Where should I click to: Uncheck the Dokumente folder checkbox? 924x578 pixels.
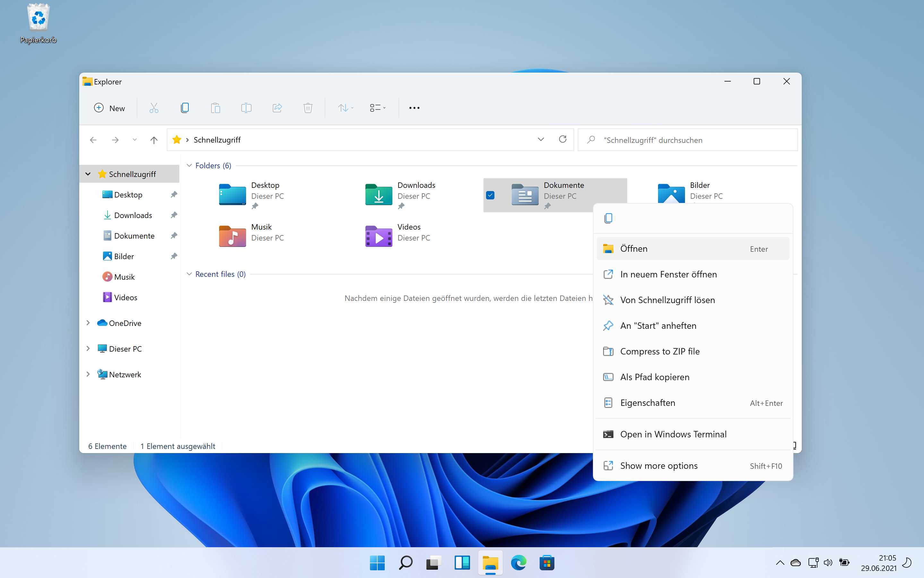[490, 195]
